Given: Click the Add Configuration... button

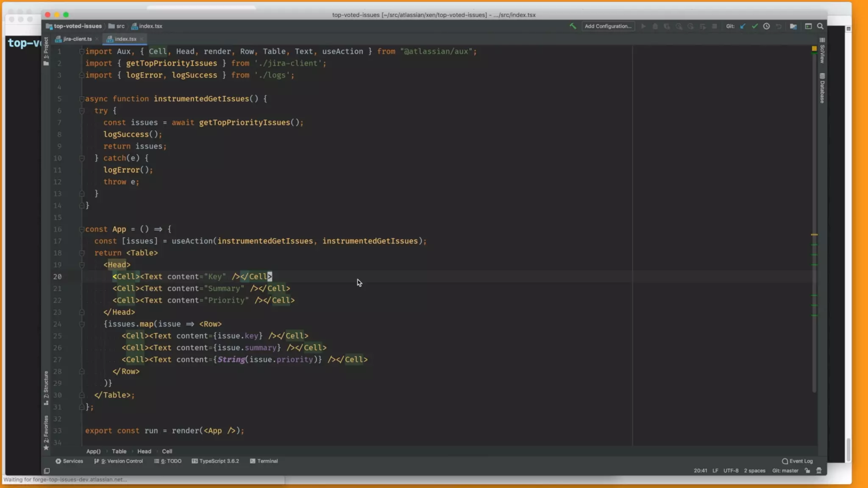Looking at the screenshot, I should (x=608, y=26).
